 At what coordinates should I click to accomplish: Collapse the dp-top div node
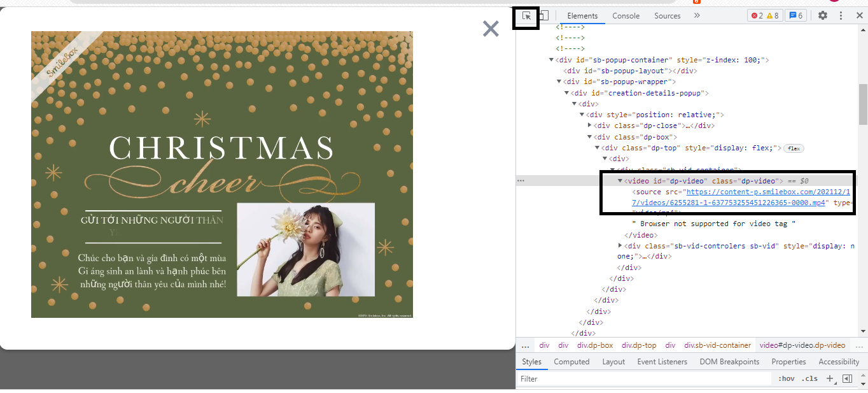click(x=597, y=148)
